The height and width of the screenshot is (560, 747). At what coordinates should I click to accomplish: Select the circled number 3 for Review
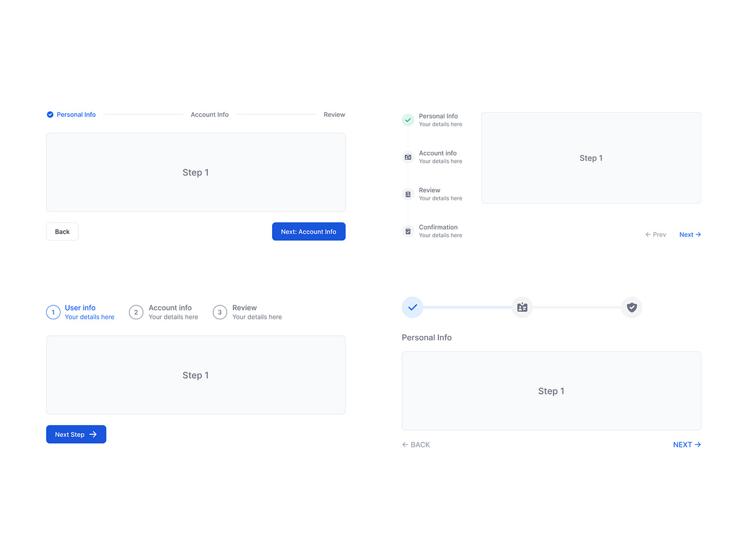[219, 312]
